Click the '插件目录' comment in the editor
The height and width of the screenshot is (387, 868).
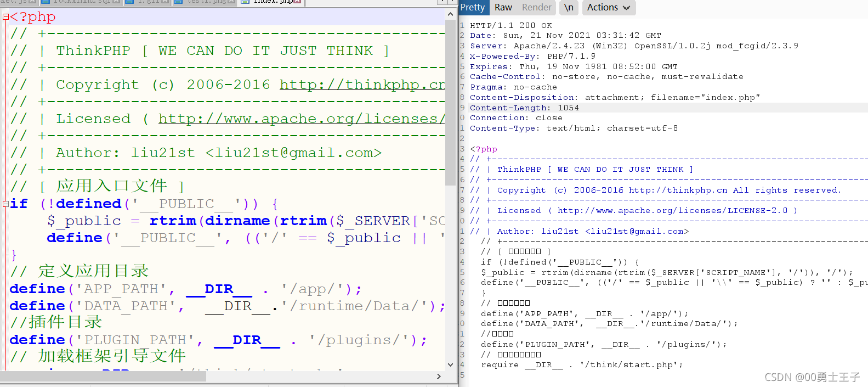[x=56, y=322]
